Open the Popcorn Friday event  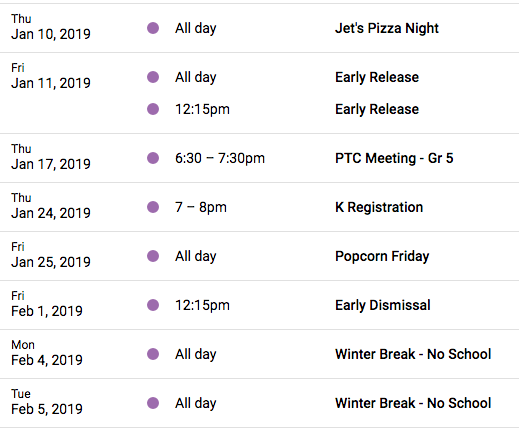click(382, 256)
